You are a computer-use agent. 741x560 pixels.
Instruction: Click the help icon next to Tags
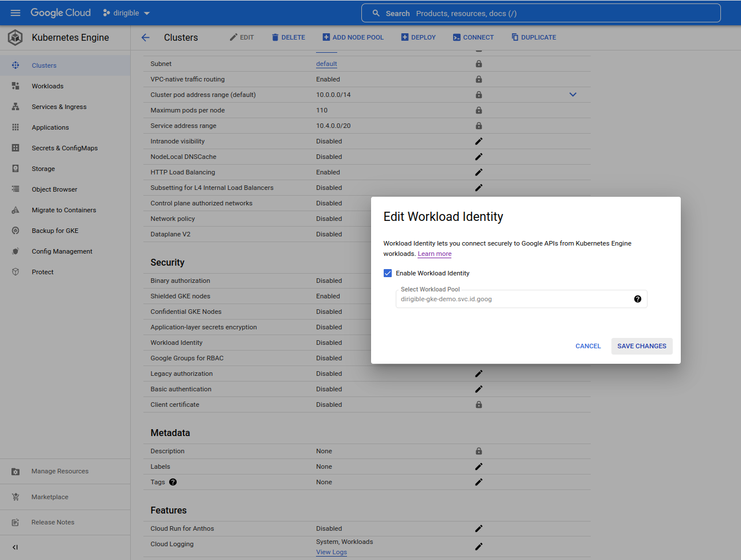pyautogui.click(x=173, y=482)
